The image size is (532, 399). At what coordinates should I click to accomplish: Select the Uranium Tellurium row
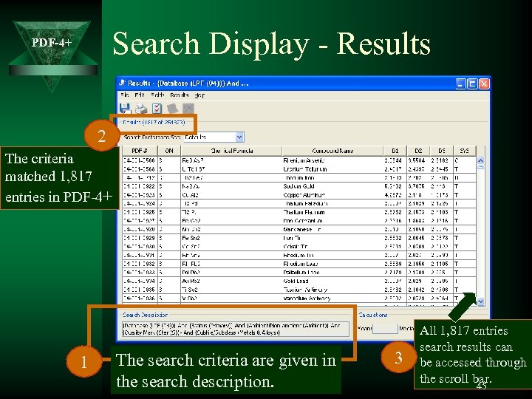(299, 169)
